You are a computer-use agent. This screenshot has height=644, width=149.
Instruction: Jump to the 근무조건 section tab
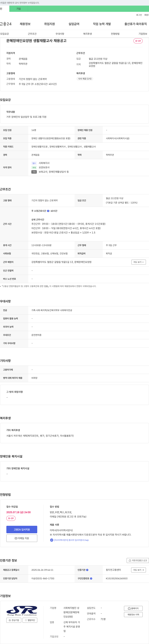click(32, 34)
